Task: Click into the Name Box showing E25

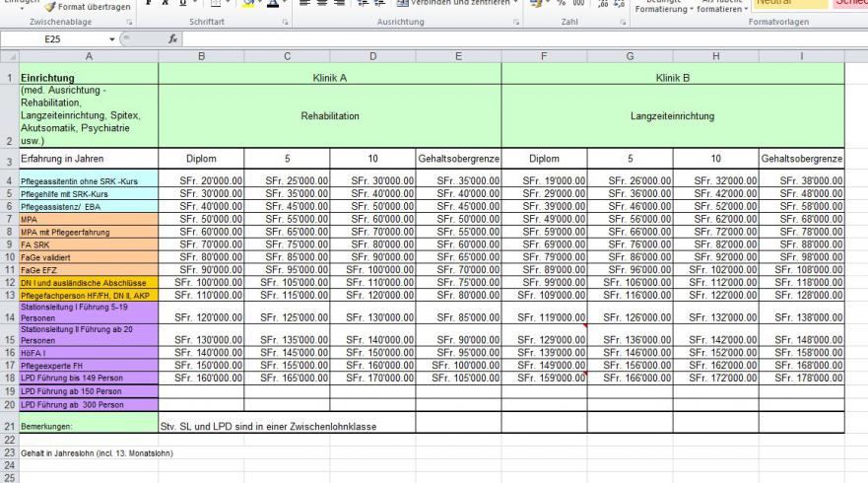Action: pyautogui.click(x=52, y=39)
